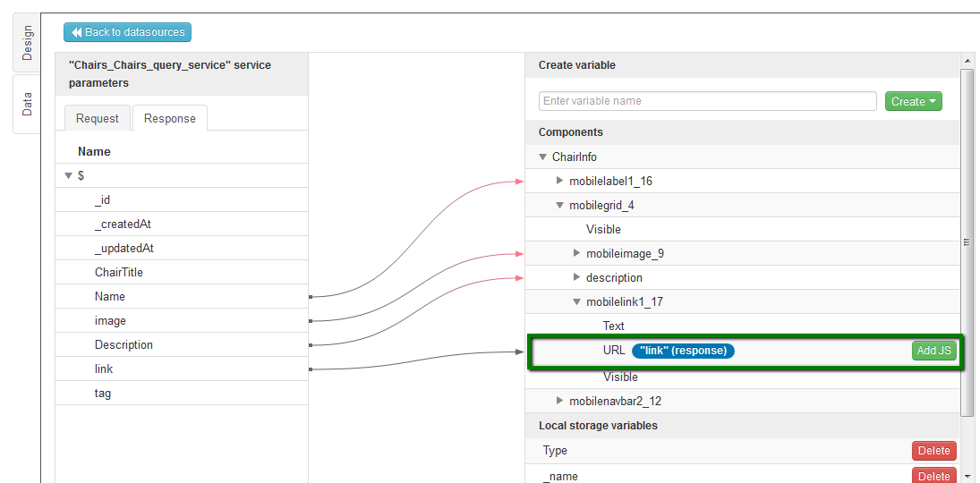Viewport: 980px width, 483px height.
Task: Click the Back to datasources button
Action: point(127,32)
